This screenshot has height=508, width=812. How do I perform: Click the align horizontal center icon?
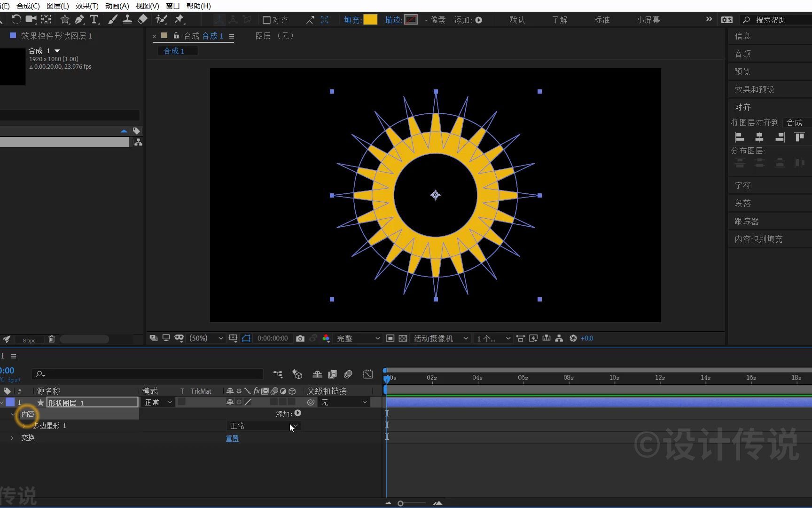click(759, 137)
